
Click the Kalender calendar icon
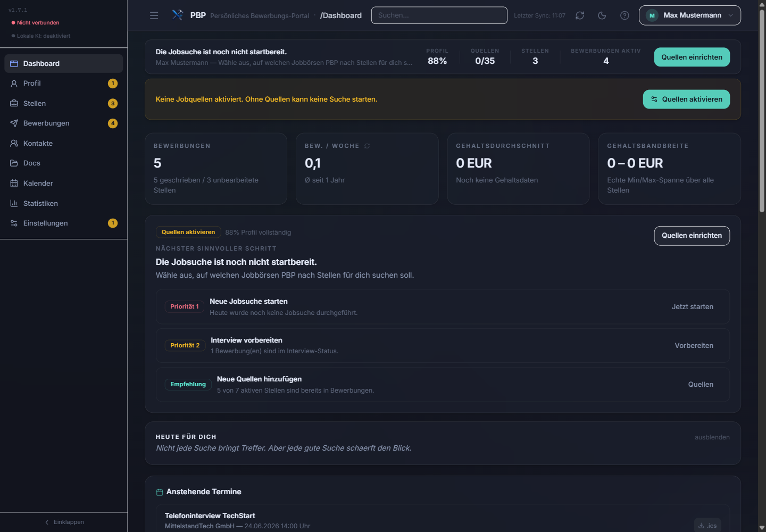[14, 183]
